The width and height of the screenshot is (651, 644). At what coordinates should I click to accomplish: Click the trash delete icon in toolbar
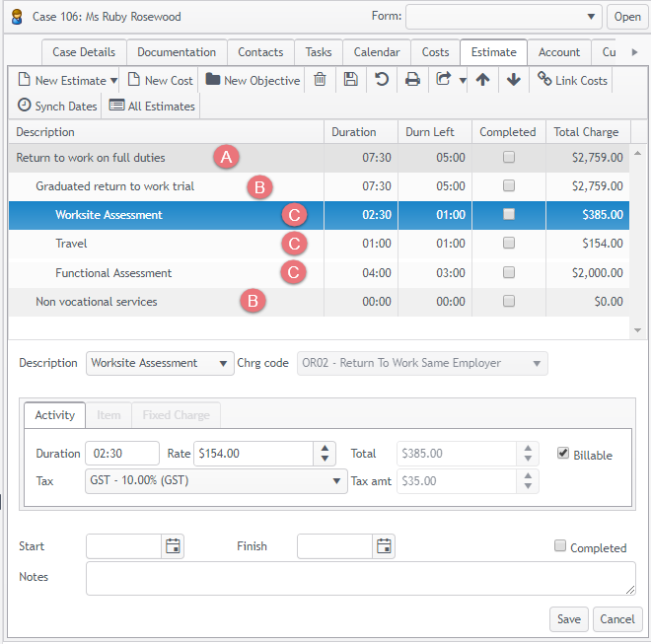320,80
